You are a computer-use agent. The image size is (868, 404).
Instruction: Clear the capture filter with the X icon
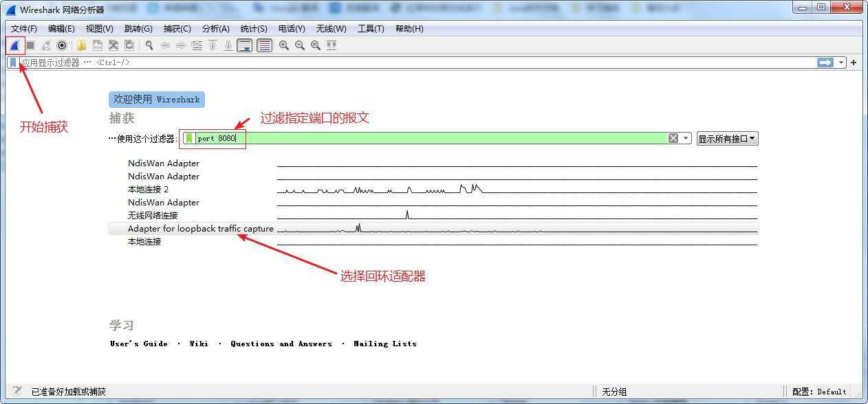673,138
